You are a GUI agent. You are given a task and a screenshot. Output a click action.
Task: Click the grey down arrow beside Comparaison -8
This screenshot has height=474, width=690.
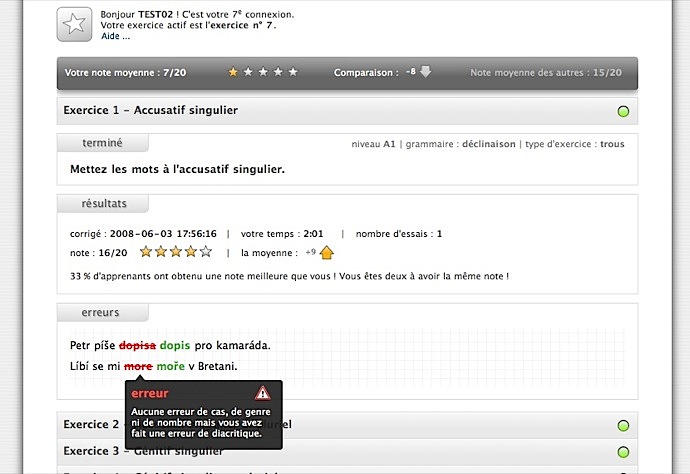pyautogui.click(x=426, y=71)
